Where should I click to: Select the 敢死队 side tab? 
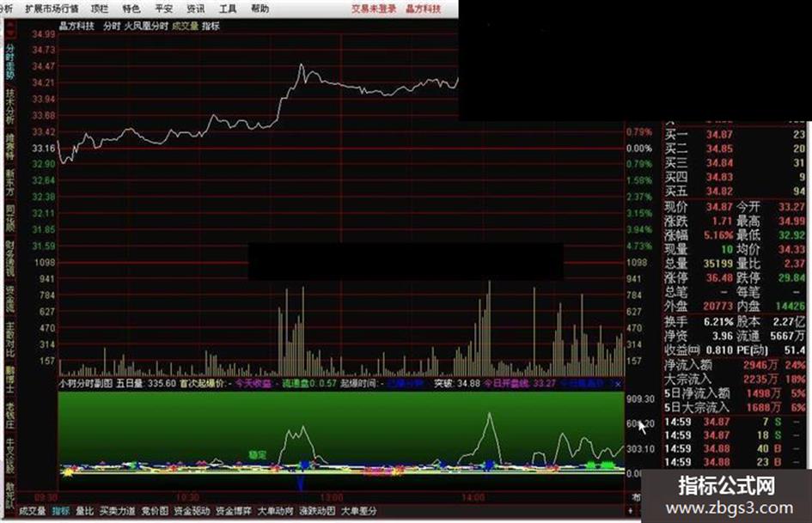coord(9,495)
